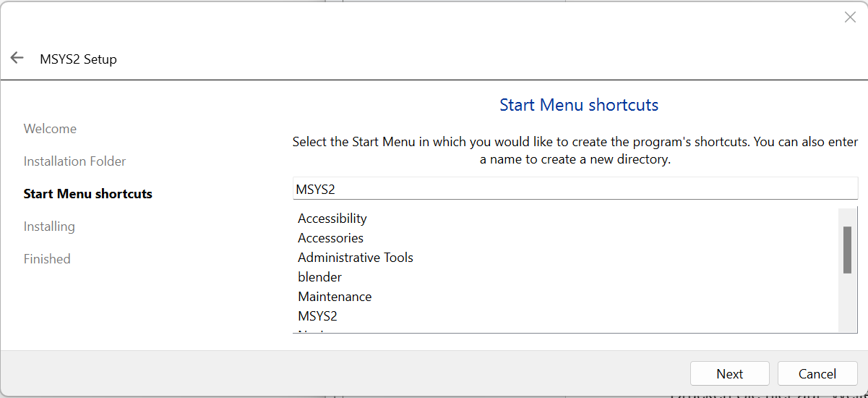Click scrollbar track above the thumb
Screen dimensions: 868x398
[847, 216]
